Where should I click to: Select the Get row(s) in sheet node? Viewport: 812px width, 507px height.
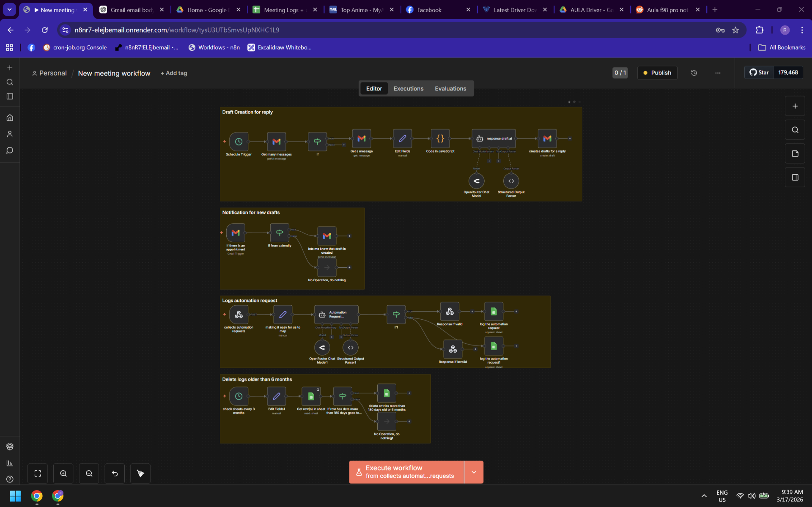[x=311, y=396]
